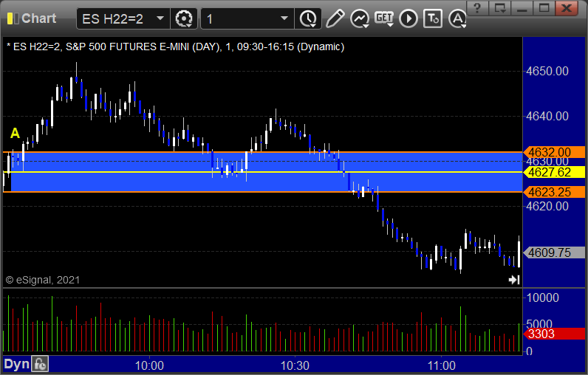Open the GET tools menu icon
This screenshot has height=375, width=588.
pyautogui.click(x=384, y=18)
